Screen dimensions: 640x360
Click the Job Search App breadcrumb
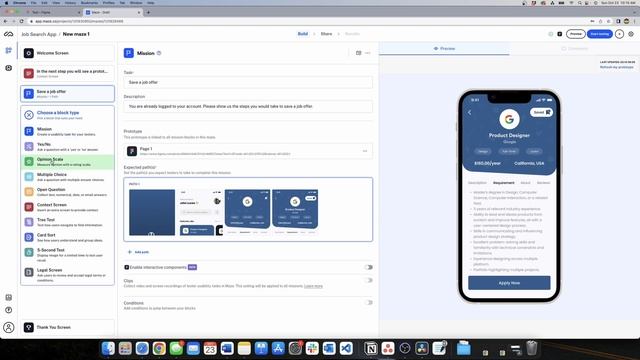[39, 34]
